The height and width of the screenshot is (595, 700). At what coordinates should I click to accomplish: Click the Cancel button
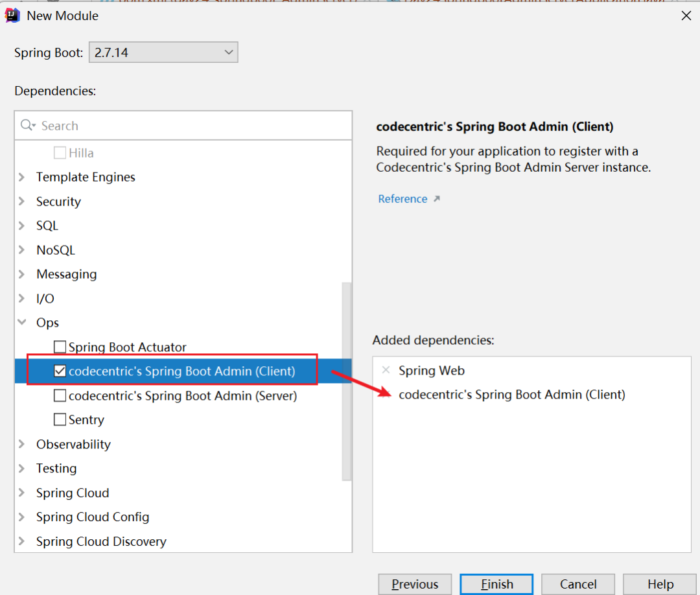pos(578,584)
